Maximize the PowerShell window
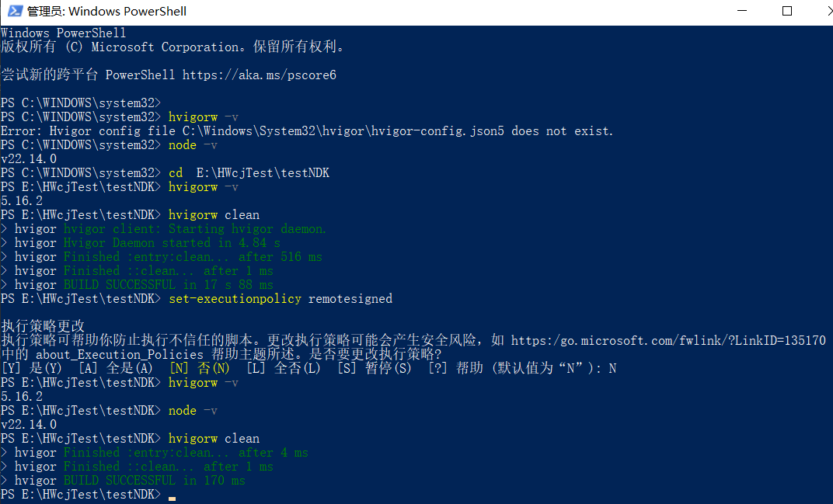This screenshot has width=833, height=504. tap(787, 11)
